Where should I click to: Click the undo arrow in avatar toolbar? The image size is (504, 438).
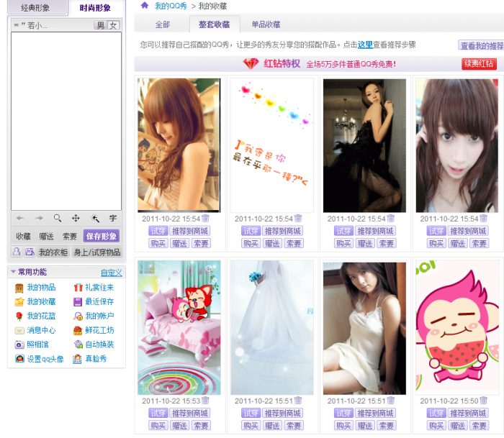(x=21, y=219)
